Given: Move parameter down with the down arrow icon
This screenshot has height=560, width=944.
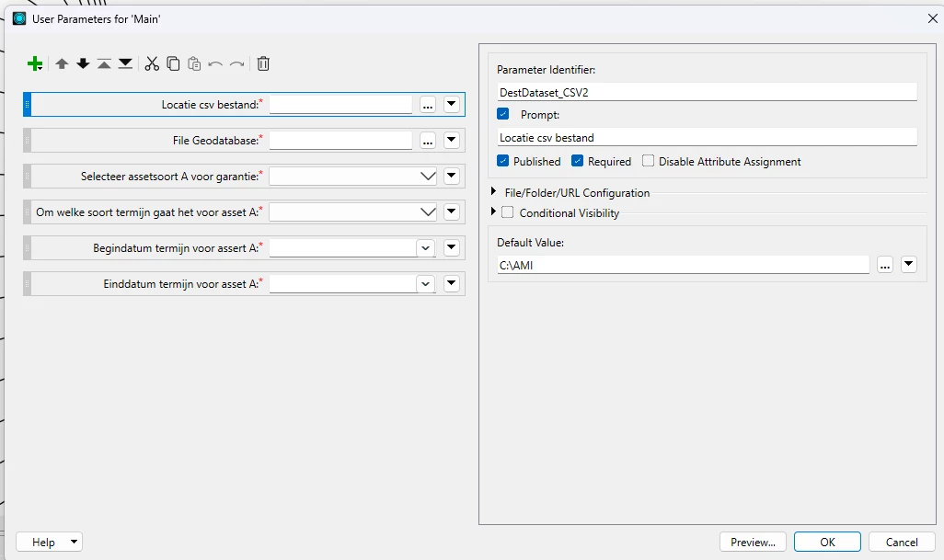Looking at the screenshot, I should 83,63.
